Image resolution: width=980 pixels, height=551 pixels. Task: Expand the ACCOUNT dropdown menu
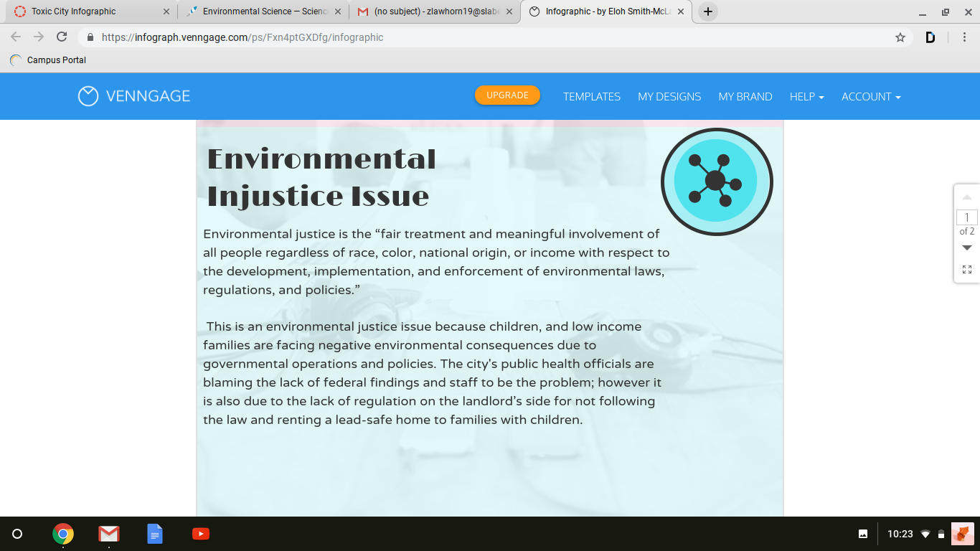click(x=870, y=96)
